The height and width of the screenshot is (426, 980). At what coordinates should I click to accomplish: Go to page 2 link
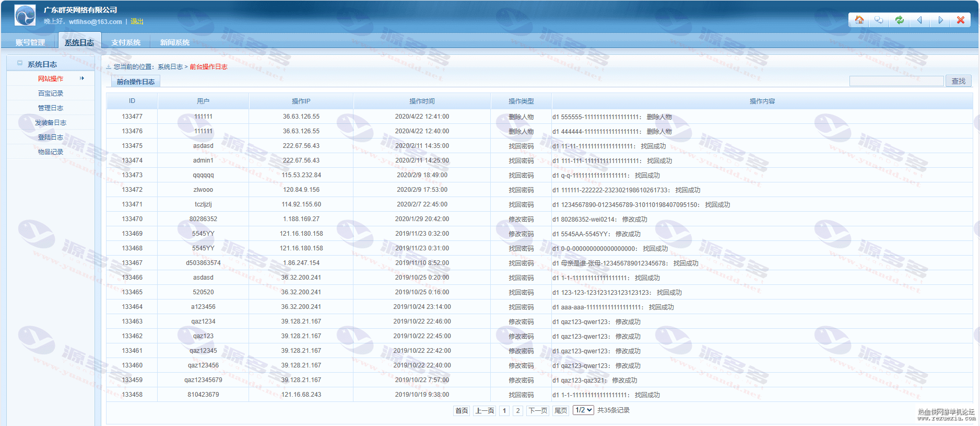click(518, 411)
